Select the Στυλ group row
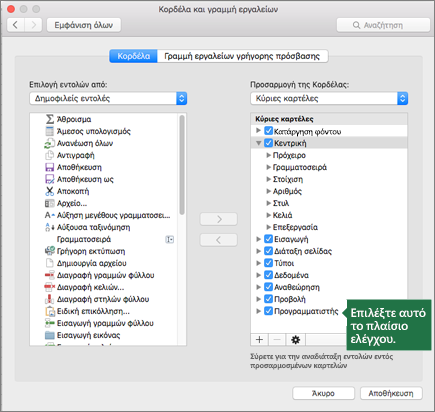Screen dimensions: 435x412 [x=329, y=203]
